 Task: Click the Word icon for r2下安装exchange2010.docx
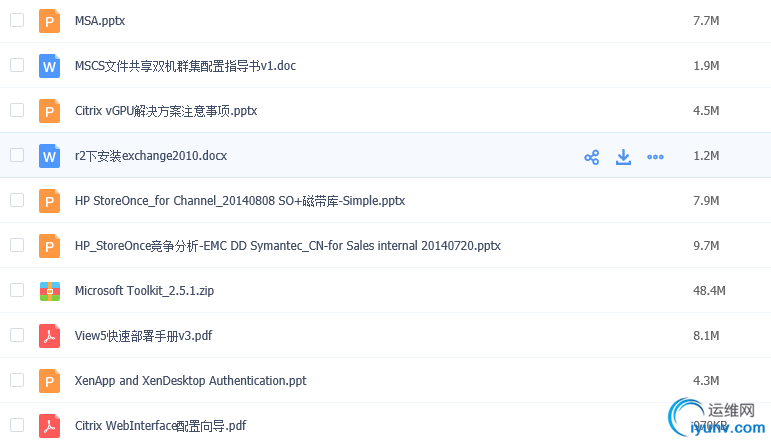49,156
